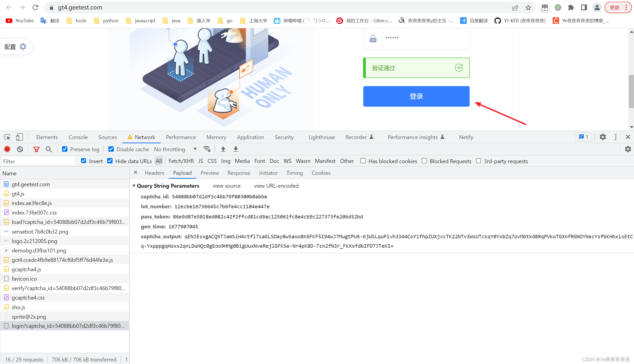
Task: Clear the network log
Action: coord(20,149)
